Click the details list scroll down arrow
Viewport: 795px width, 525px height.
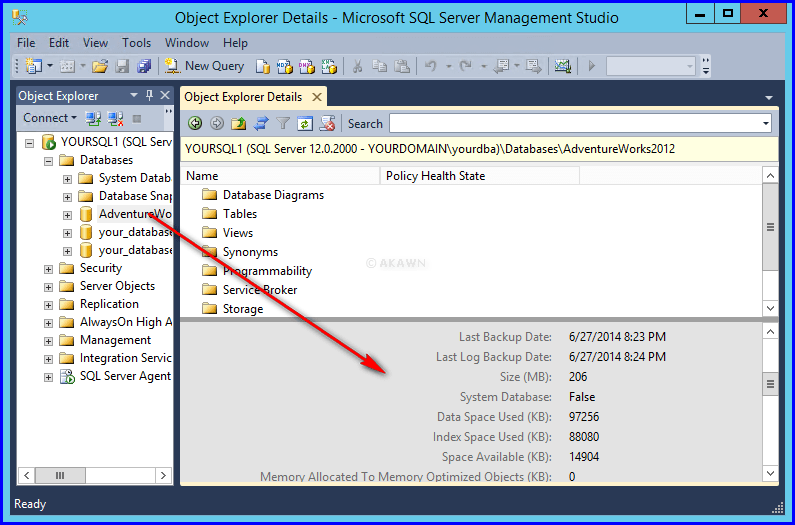[770, 308]
